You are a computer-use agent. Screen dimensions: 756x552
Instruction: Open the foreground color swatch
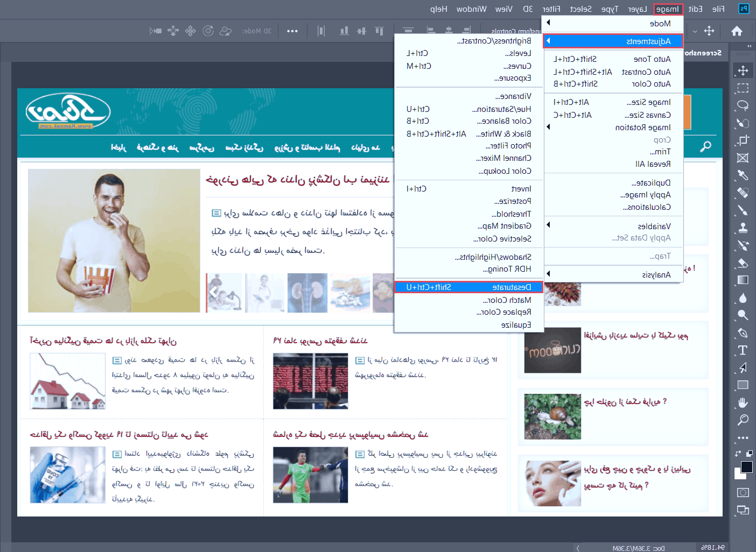(746, 466)
